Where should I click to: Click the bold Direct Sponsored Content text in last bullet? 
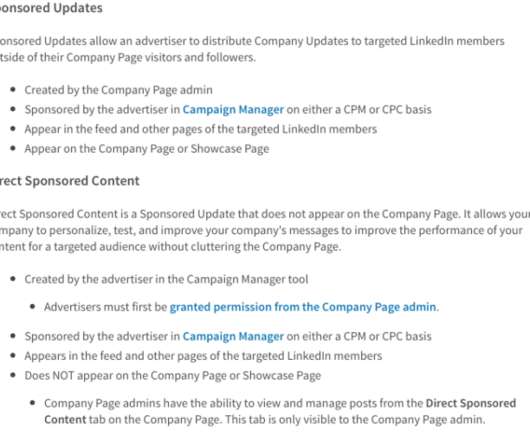tap(471, 403)
